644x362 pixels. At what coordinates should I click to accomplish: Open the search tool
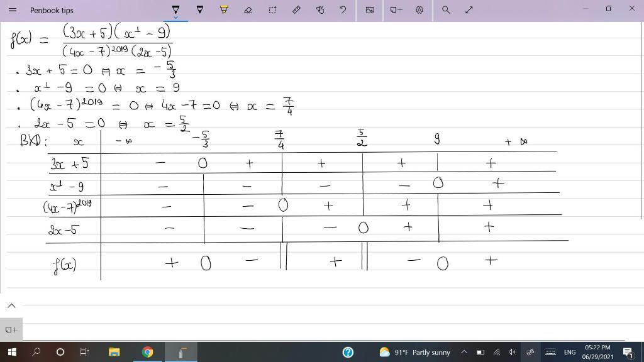446,10
